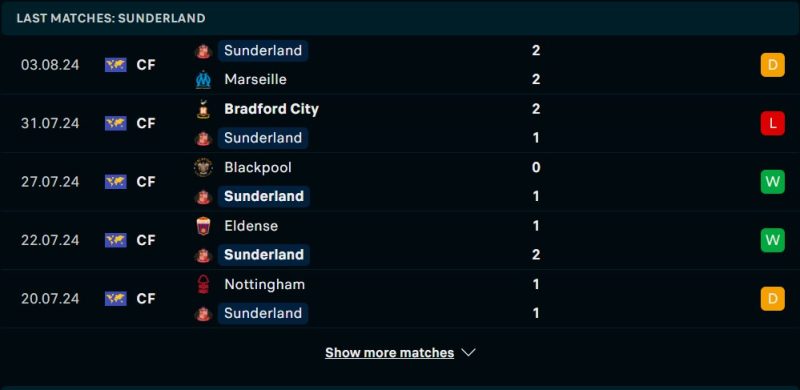This screenshot has width=800, height=390.
Task: Click the Last Matches: Sunderland header
Action: pos(111,18)
